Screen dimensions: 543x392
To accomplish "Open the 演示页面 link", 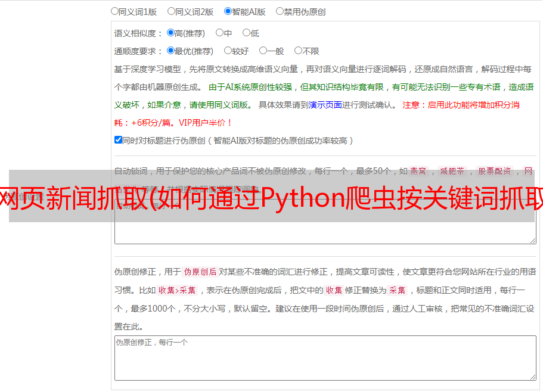I will [325, 105].
